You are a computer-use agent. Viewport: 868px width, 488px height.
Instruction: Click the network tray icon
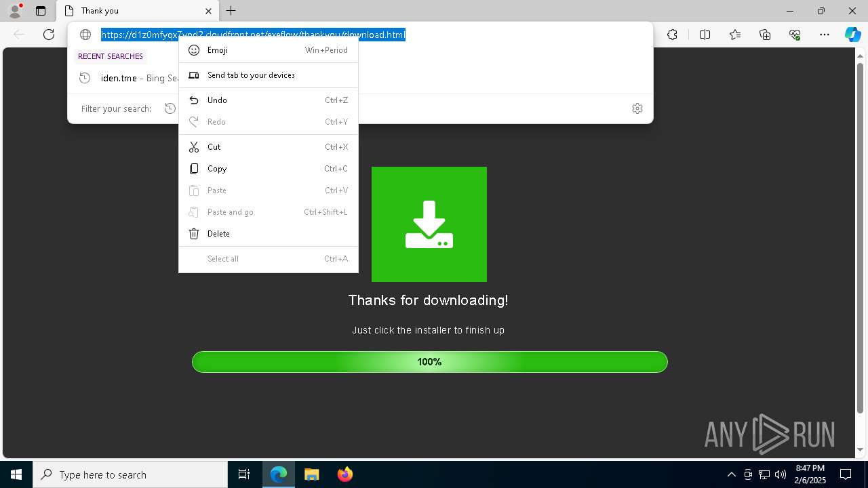(x=764, y=474)
